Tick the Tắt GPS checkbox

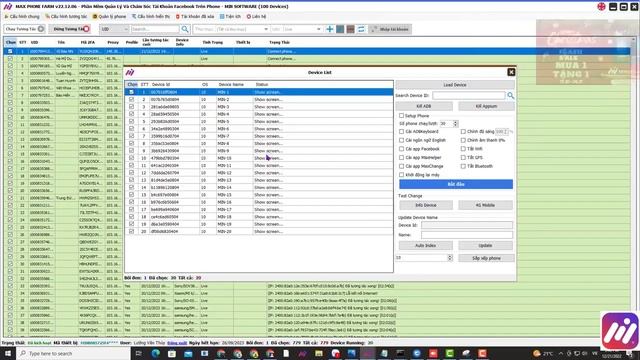click(x=463, y=157)
